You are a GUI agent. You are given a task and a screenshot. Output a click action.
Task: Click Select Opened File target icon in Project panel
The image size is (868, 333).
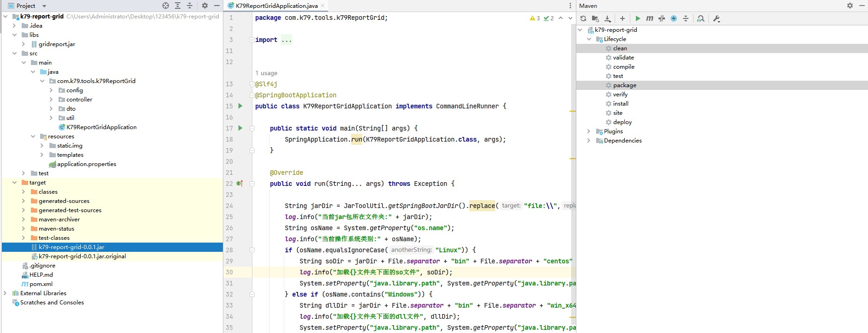166,6
